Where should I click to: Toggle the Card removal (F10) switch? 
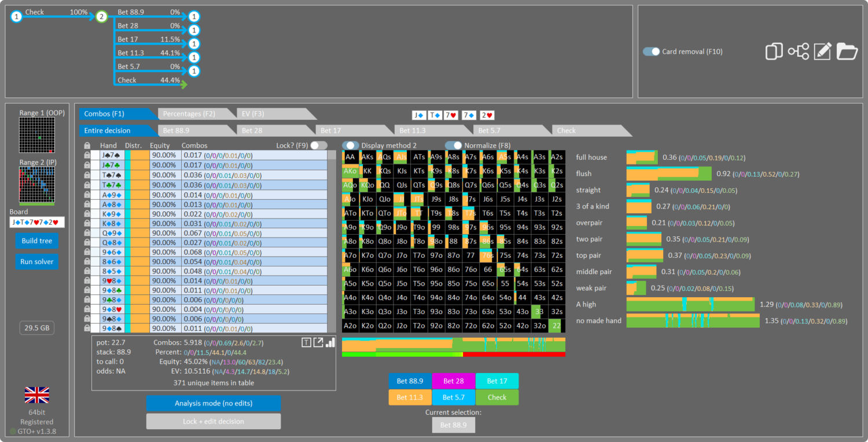point(652,52)
